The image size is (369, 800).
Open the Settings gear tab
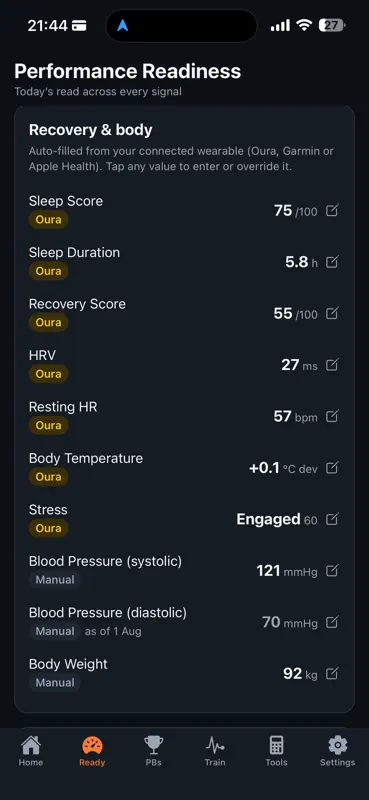[337, 751]
